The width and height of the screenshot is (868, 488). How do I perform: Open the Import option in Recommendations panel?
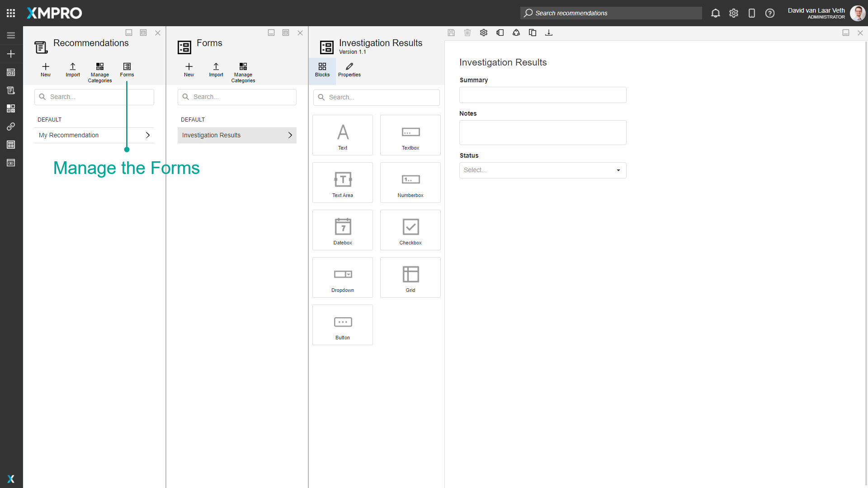[72, 70]
